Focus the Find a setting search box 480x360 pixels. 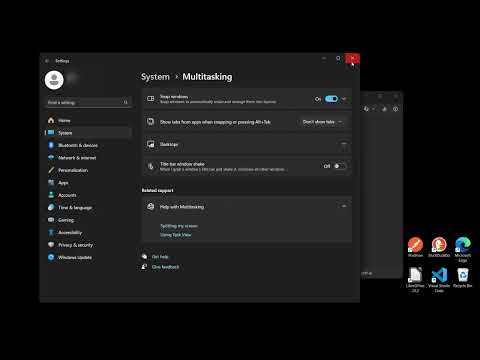click(88, 102)
